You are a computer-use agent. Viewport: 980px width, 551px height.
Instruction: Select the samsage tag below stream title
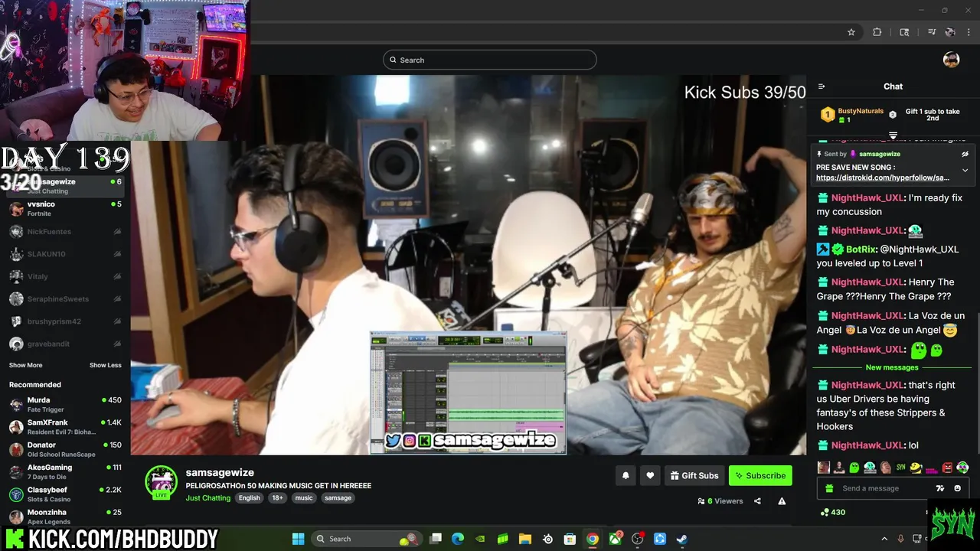[x=338, y=497]
